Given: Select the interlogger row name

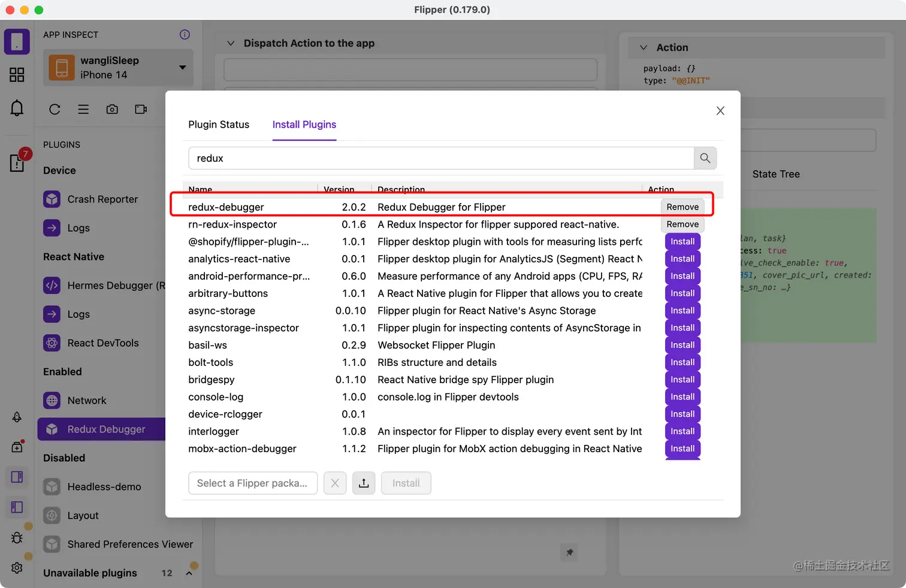Looking at the screenshot, I should (x=213, y=431).
